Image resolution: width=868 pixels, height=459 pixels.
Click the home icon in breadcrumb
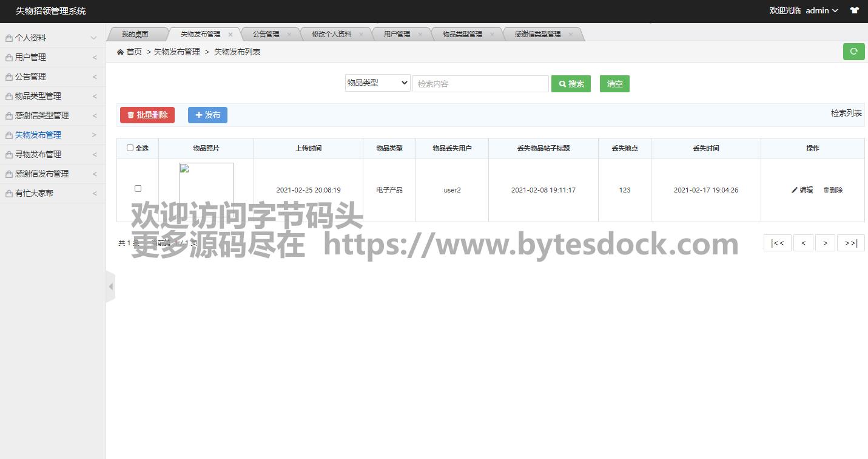120,52
